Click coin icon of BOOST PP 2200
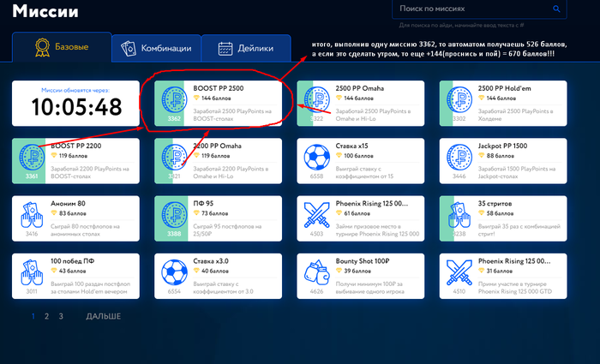 pos(32,157)
